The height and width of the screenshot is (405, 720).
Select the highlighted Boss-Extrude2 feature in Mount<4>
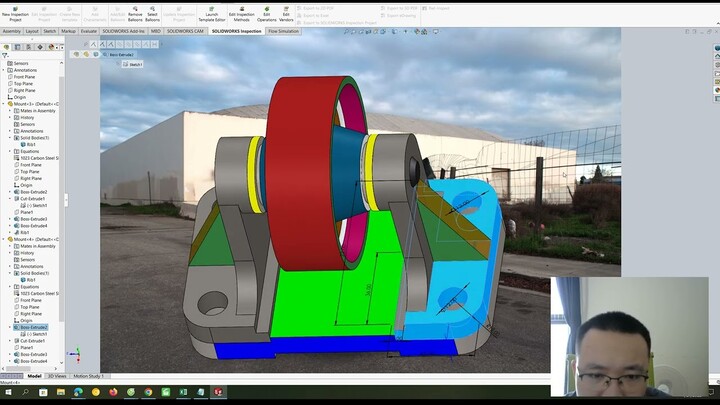[x=31, y=327]
